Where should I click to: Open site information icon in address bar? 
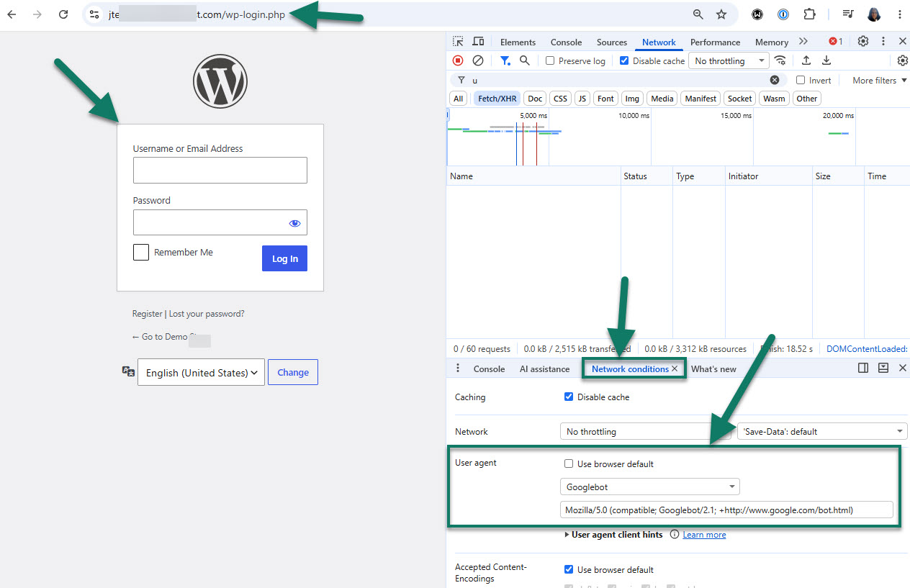coord(94,14)
